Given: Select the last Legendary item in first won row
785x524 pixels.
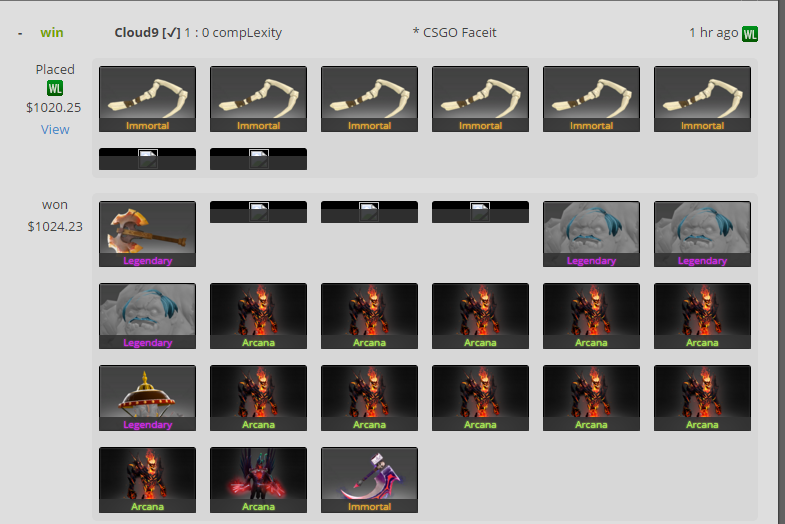Looking at the screenshot, I should pos(702,234).
